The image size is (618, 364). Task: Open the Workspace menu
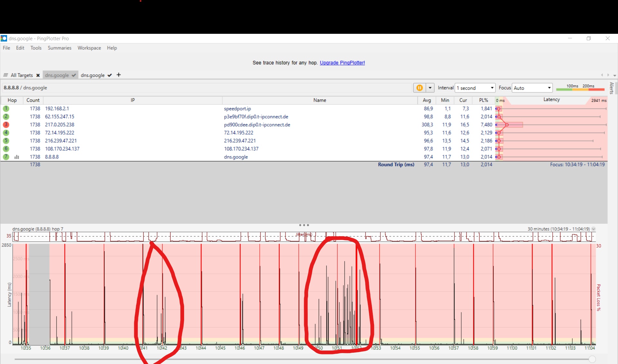[x=89, y=48]
